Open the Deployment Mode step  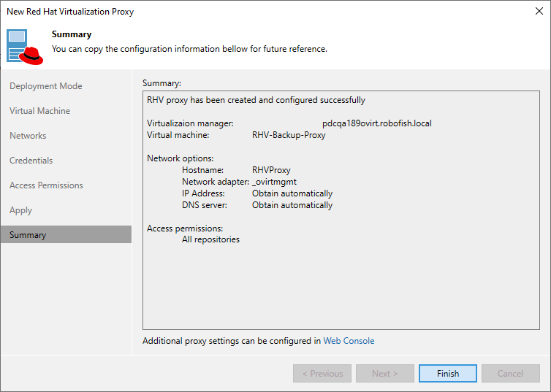(45, 86)
